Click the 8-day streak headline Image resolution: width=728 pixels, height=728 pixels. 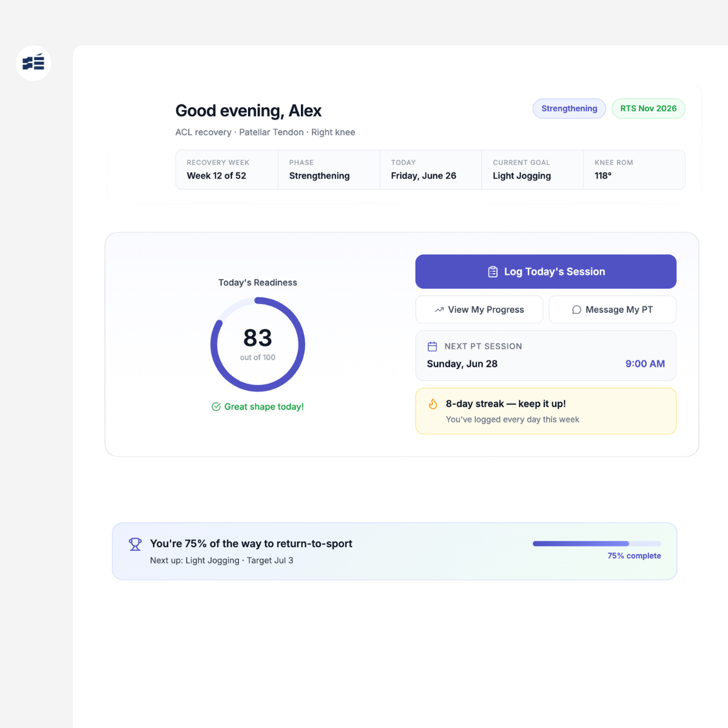pos(506,403)
